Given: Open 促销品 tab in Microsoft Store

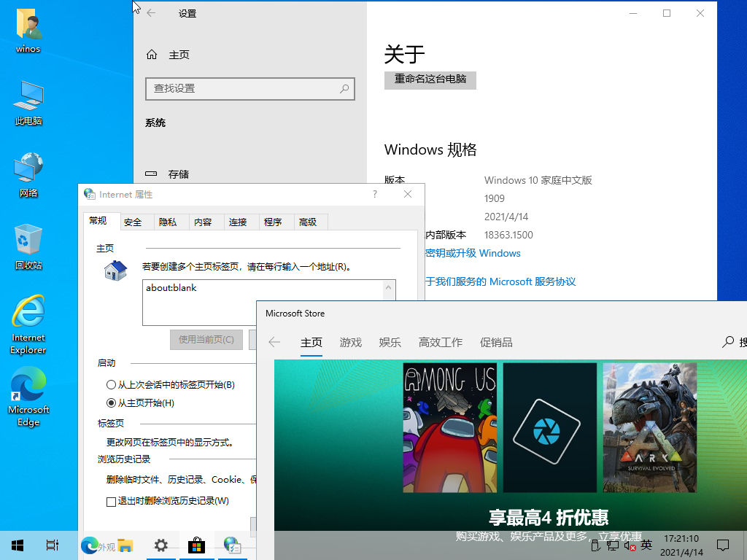Looking at the screenshot, I should [496, 343].
